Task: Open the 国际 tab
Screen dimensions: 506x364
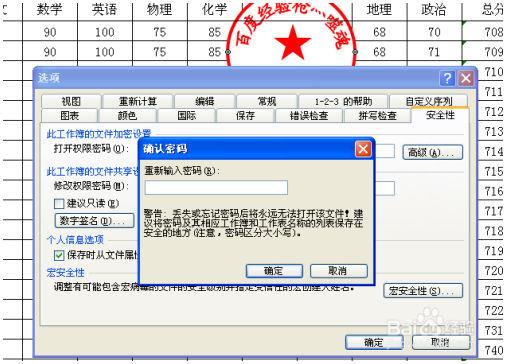Action: tap(186, 116)
